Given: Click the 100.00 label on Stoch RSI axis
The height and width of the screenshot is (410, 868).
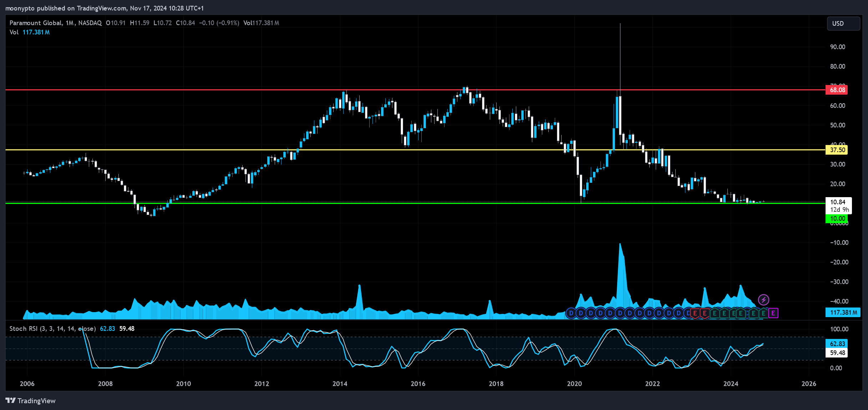Looking at the screenshot, I should tap(839, 329).
